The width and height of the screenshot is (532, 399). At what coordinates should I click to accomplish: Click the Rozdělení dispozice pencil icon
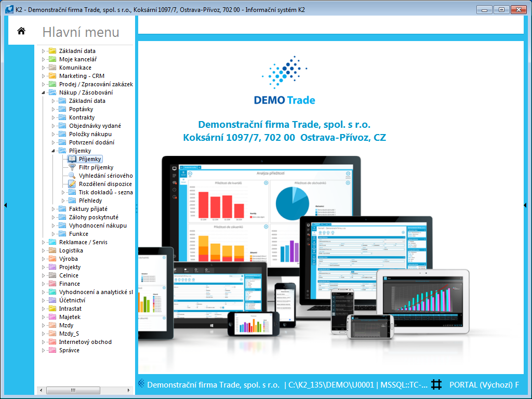[x=72, y=184]
